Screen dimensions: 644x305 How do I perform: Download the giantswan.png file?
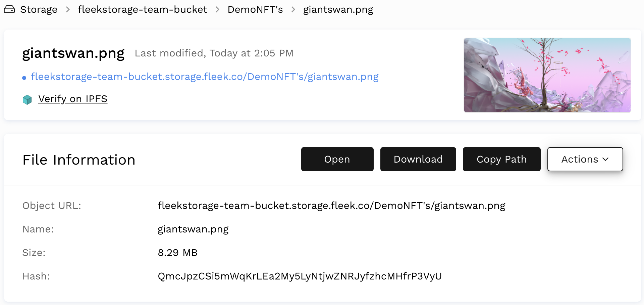pyautogui.click(x=418, y=159)
